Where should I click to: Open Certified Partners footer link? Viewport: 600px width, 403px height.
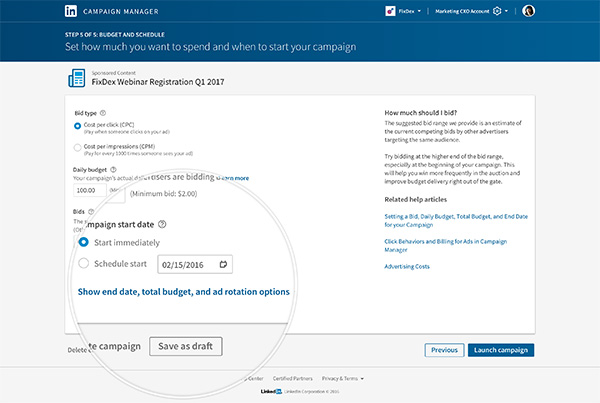pos(293,379)
